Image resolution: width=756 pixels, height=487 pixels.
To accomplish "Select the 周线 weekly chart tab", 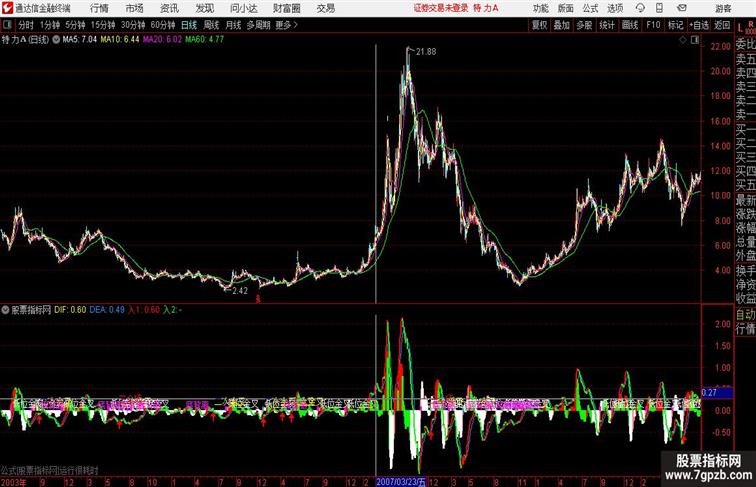I will pyautogui.click(x=211, y=25).
